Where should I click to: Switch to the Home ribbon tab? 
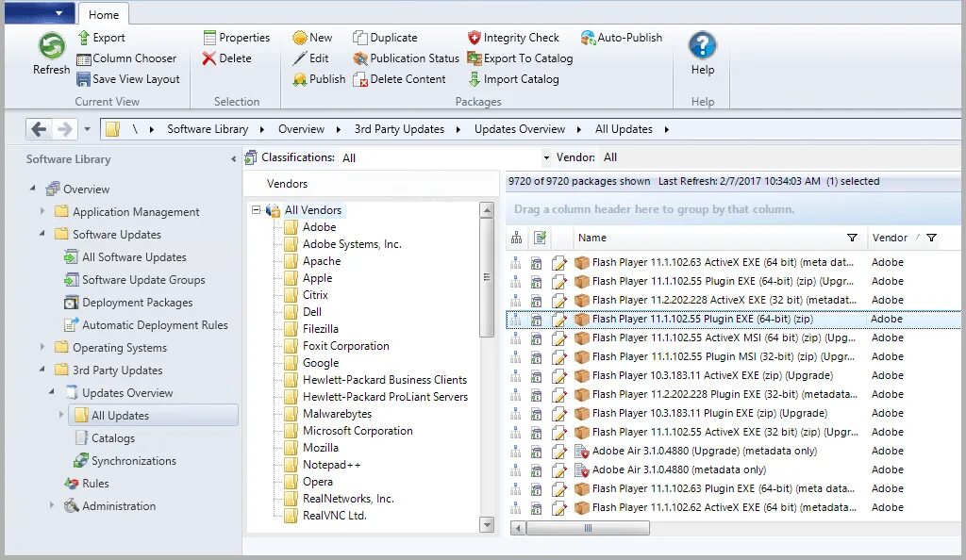tap(104, 15)
